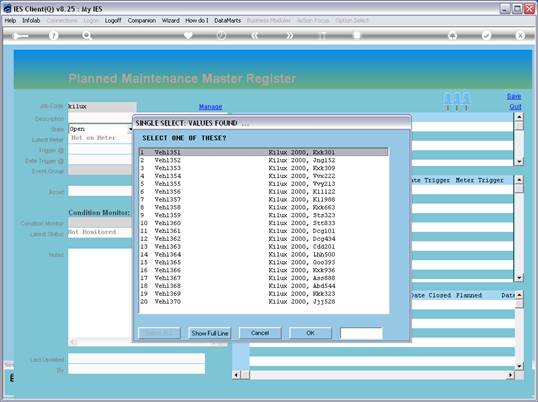The width and height of the screenshot is (538, 402).
Task: Click the key icon in toolbar
Action: pos(20,36)
